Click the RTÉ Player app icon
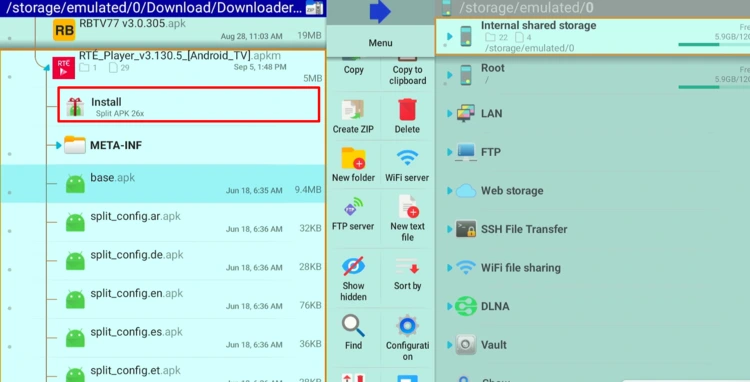Viewport: 750px width, 382px height. pyautogui.click(x=64, y=68)
